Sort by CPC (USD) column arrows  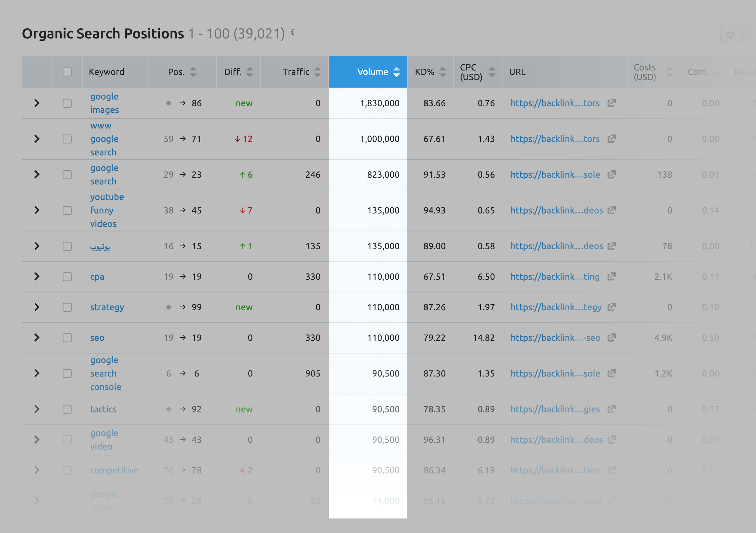tap(492, 72)
